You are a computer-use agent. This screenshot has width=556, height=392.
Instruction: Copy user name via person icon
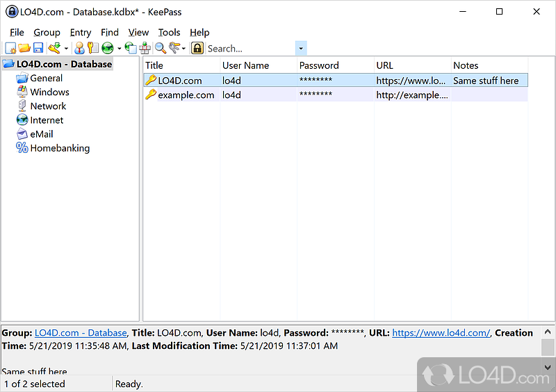pos(79,48)
